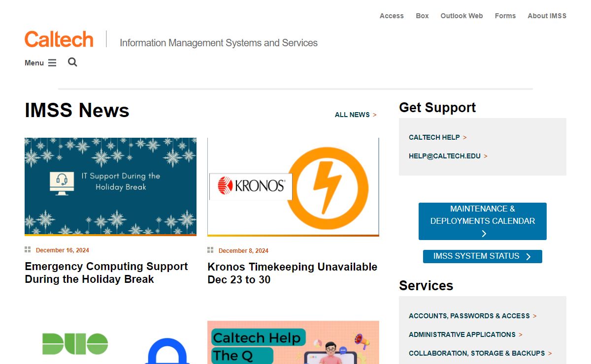Open the Caltech Help The Q image

tap(293, 342)
